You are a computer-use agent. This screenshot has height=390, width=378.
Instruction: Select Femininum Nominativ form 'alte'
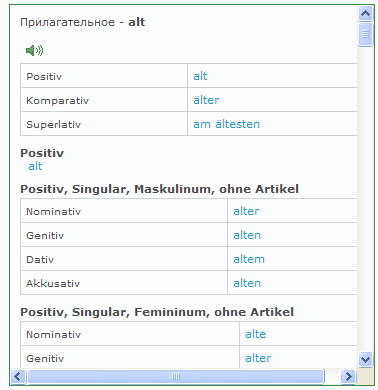[x=255, y=334]
